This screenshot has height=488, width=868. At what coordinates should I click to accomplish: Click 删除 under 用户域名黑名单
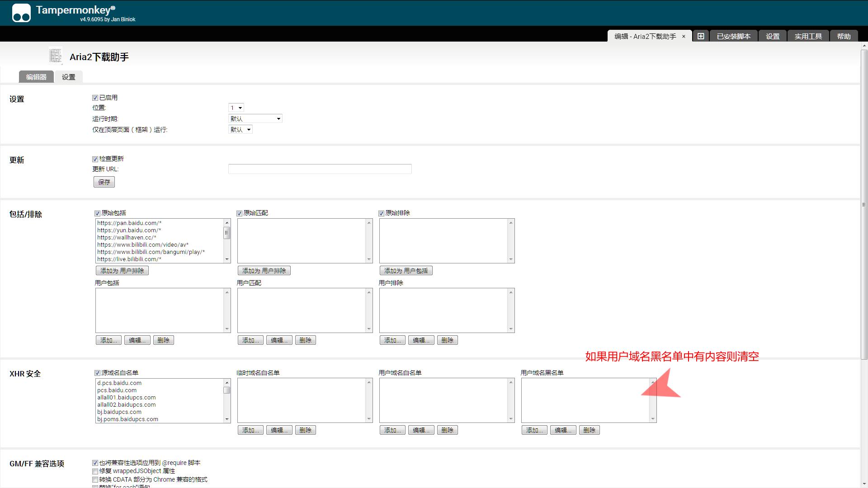[x=590, y=430]
